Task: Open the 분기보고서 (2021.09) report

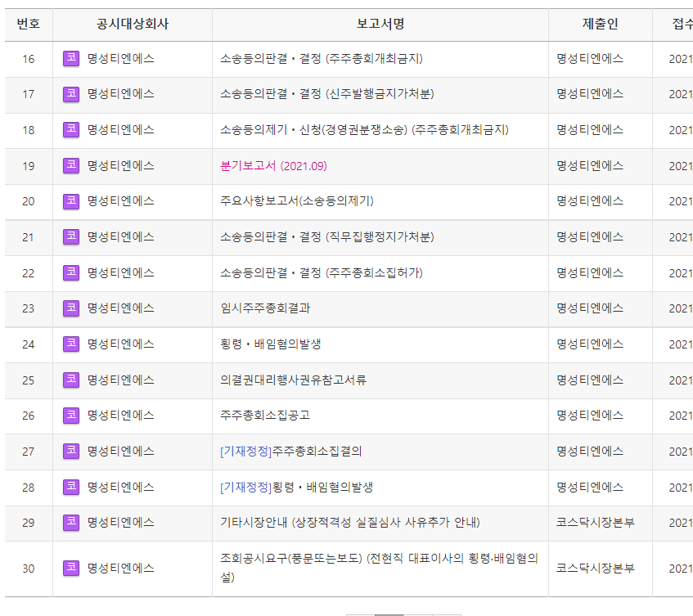Action: [x=273, y=166]
